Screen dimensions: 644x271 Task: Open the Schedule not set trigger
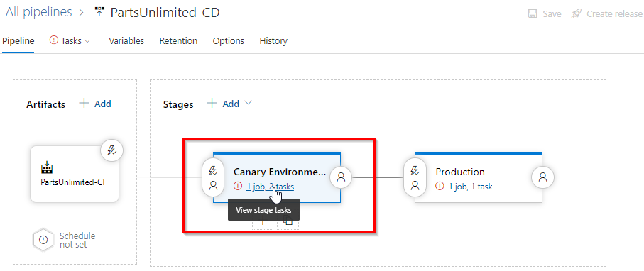43,239
